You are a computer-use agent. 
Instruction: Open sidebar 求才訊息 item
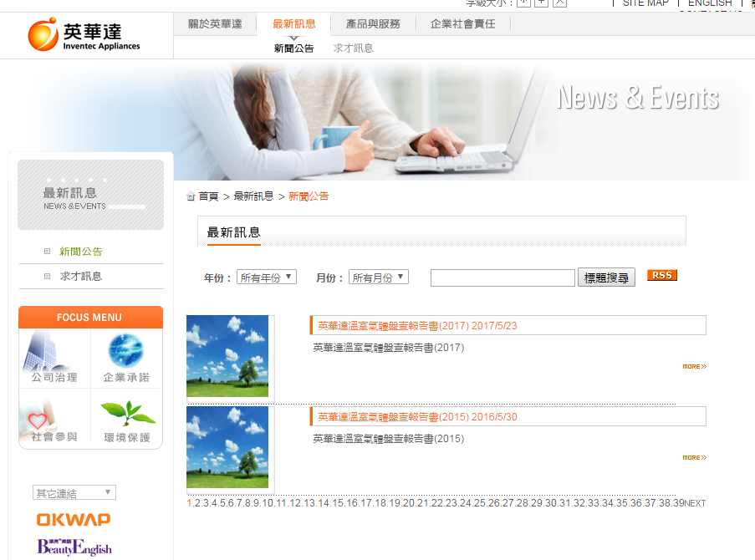[x=81, y=277]
